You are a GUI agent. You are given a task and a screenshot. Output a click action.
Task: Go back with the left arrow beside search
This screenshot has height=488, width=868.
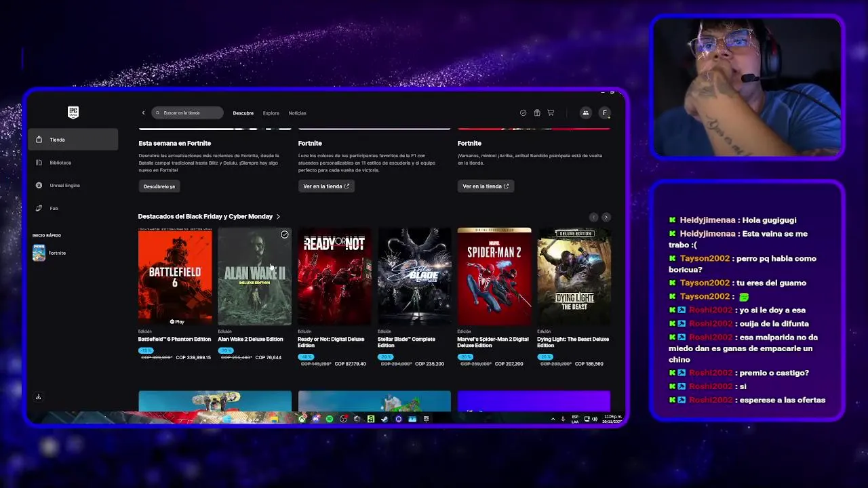tap(143, 113)
